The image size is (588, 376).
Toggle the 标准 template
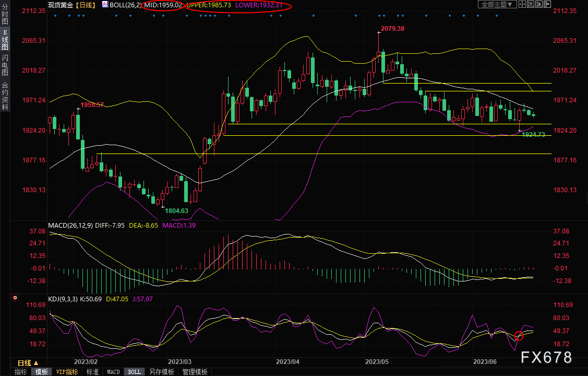[92, 372]
